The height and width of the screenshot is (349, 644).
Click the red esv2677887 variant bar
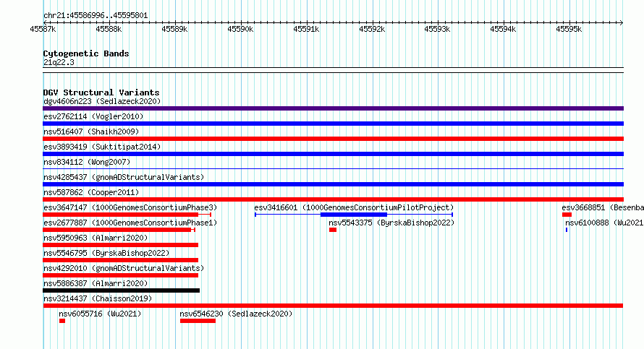pyautogui.click(x=119, y=230)
